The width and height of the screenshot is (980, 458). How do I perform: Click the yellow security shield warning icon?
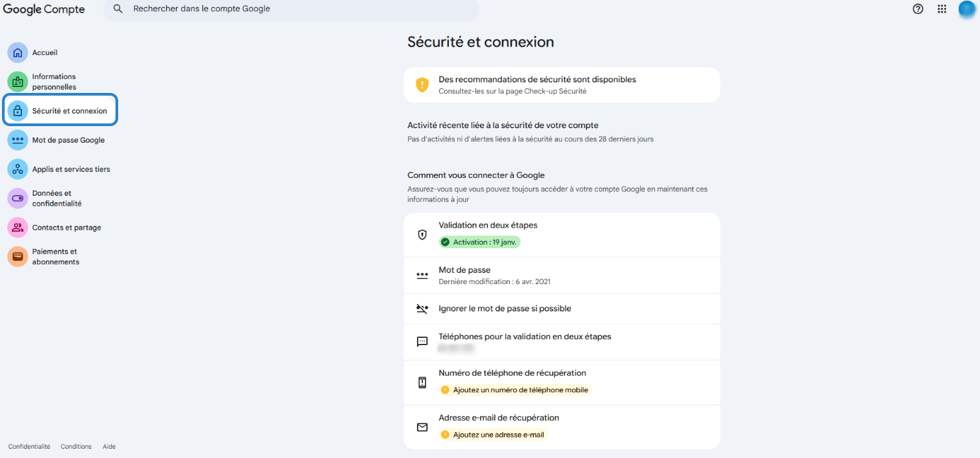[422, 85]
